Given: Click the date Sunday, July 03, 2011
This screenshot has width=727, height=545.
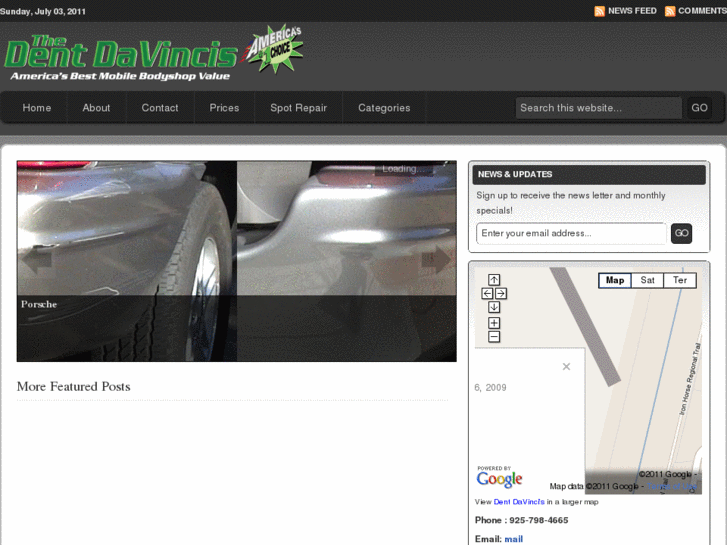Looking at the screenshot, I should [43, 12].
